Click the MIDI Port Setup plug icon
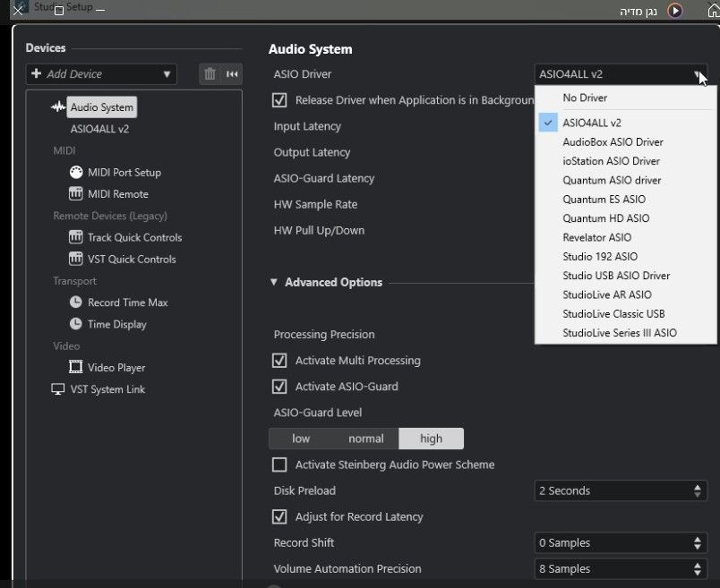Screen dimensions: 720x588 pyautogui.click(x=76, y=173)
